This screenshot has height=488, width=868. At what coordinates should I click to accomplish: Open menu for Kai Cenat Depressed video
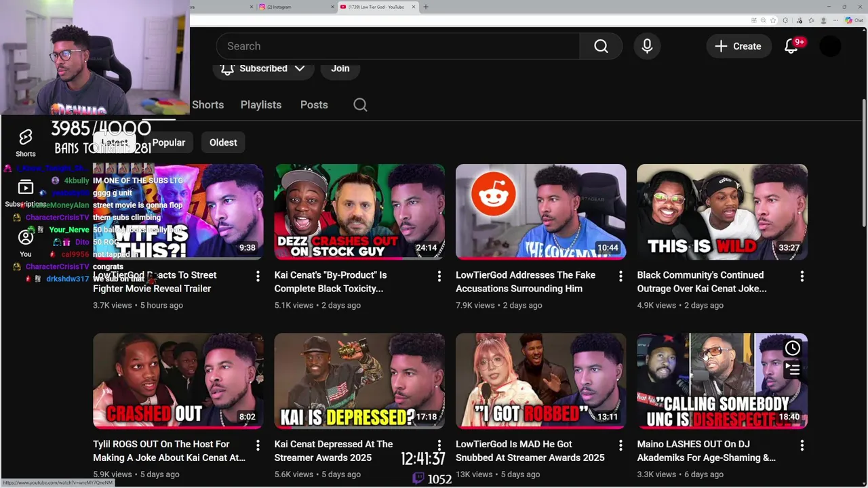tap(439, 445)
